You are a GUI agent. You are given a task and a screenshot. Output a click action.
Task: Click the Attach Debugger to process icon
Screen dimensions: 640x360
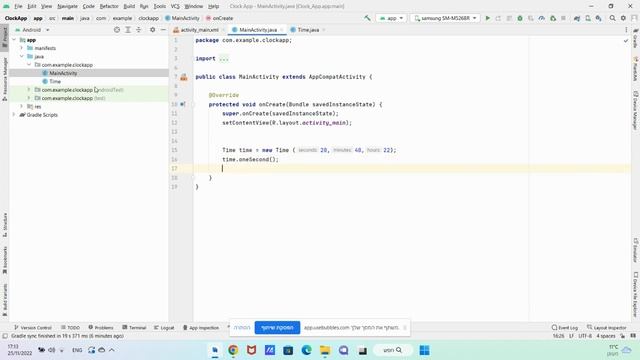[x=553, y=18]
